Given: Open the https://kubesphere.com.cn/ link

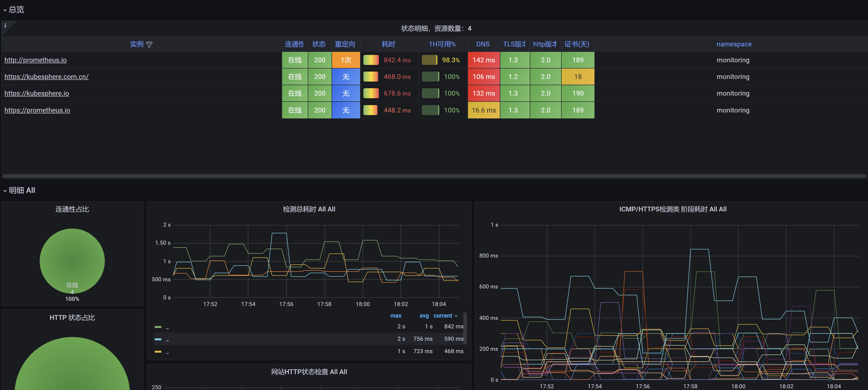Looking at the screenshot, I should coord(47,77).
